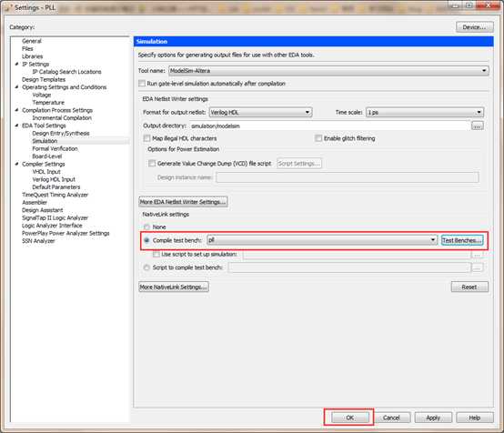
Task: Select Files category
Action: (27, 48)
